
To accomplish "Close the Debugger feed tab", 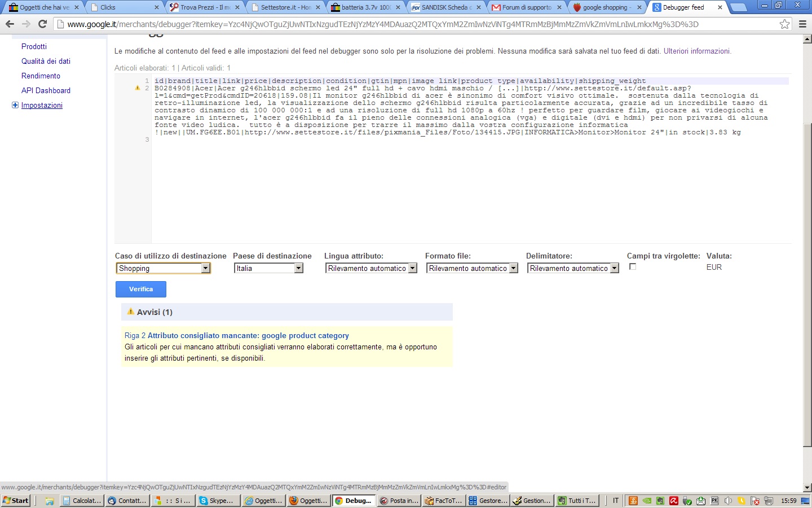I will [x=720, y=7].
